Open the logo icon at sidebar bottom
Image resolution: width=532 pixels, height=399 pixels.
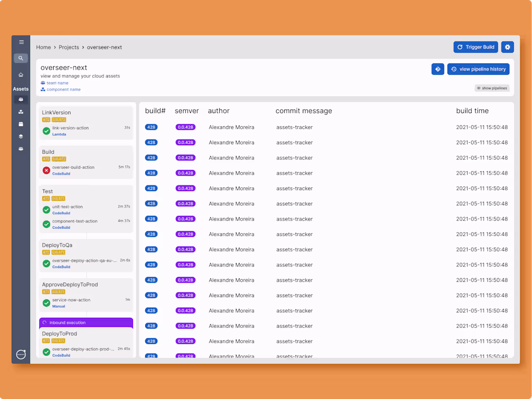pyautogui.click(x=21, y=354)
